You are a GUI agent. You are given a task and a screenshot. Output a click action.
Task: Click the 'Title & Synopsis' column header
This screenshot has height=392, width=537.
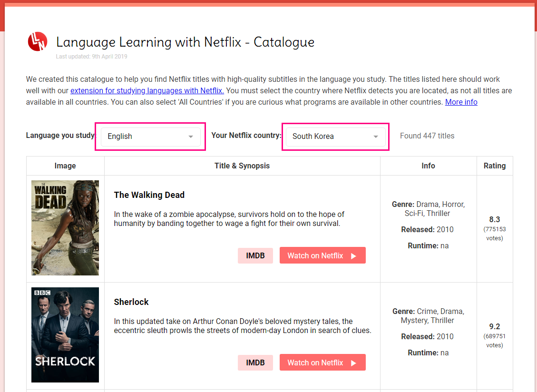pyautogui.click(x=242, y=166)
